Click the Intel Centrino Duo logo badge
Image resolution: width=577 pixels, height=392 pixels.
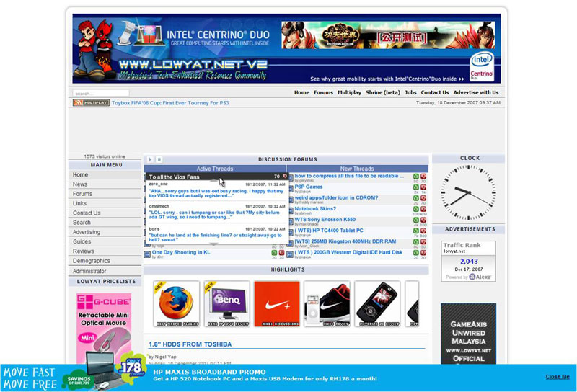tap(482, 67)
